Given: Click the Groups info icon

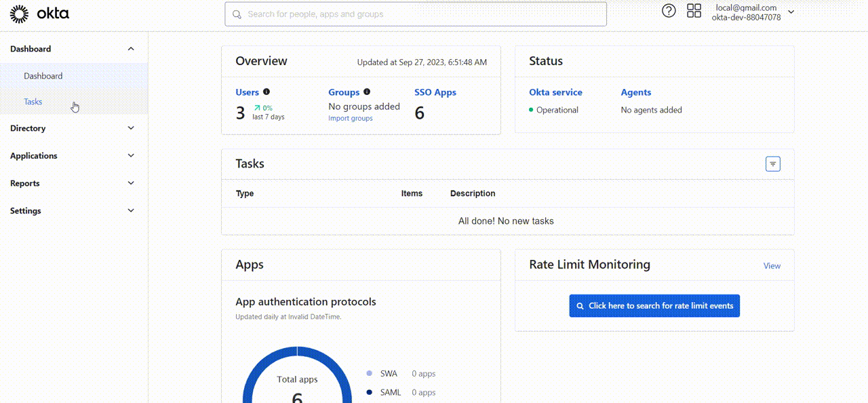Looking at the screenshot, I should (367, 92).
